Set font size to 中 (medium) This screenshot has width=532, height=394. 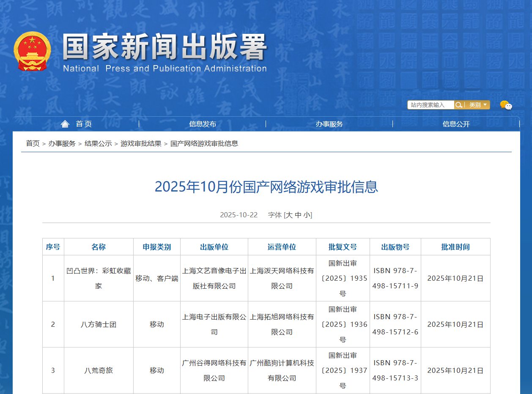coord(298,215)
